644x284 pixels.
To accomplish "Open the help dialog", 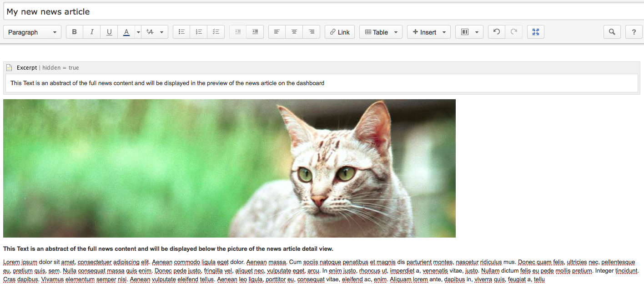I will (634, 32).
